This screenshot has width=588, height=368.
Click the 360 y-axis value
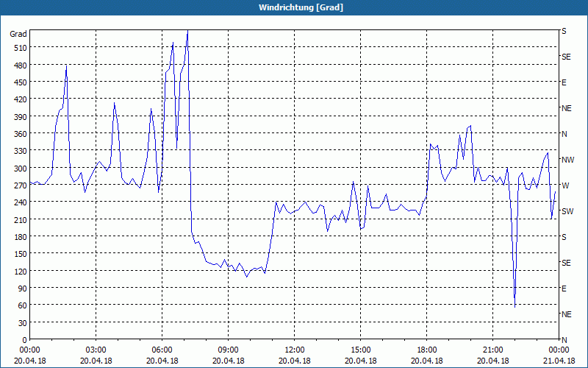click(x=21, y=134)
